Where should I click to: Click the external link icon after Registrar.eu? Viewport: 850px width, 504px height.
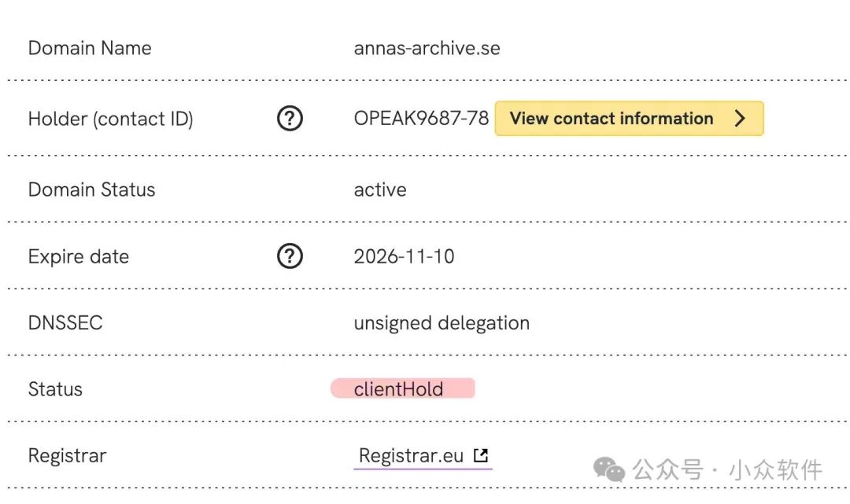(481, 455)
